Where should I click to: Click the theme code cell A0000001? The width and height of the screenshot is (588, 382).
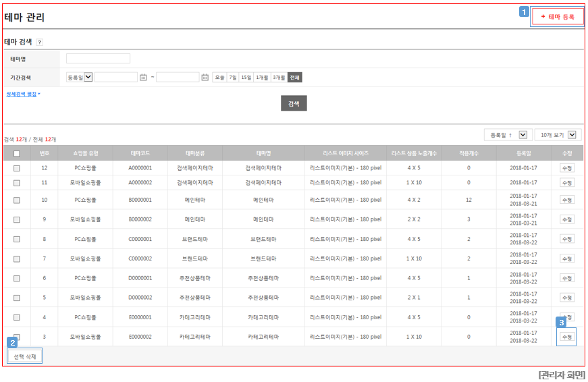pos(140,168)
